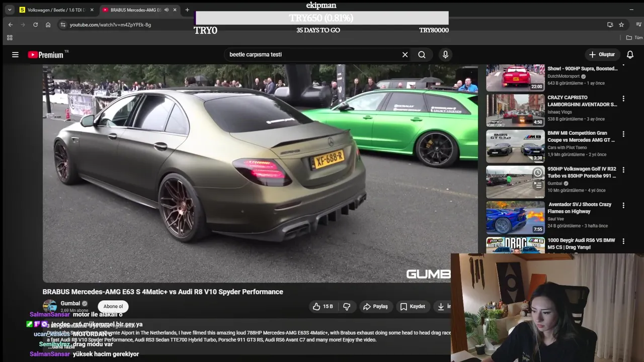The image size is (644, 362).
Task: Open the 900HP Supra video thumbnail
Action: 515,77
